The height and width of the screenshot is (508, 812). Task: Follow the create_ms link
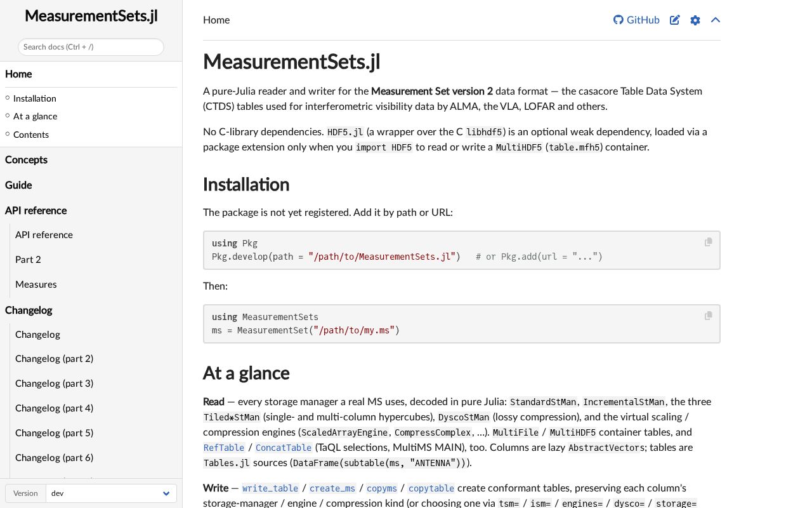[x=332, y=488]
